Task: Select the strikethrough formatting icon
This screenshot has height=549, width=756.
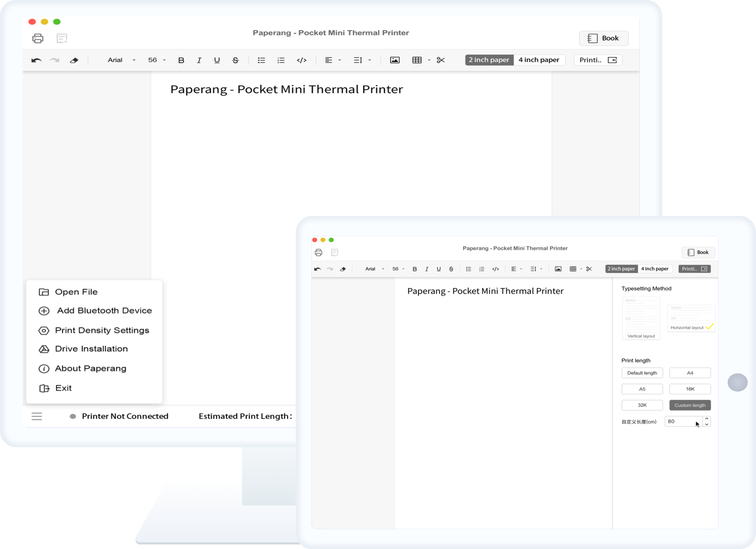Action: (235, 60)
